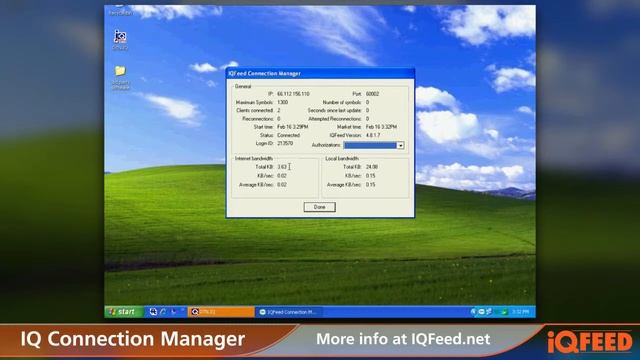This screenshot has height=360, width=640.
Task: Click the Port value 60002
Action: 372,94
